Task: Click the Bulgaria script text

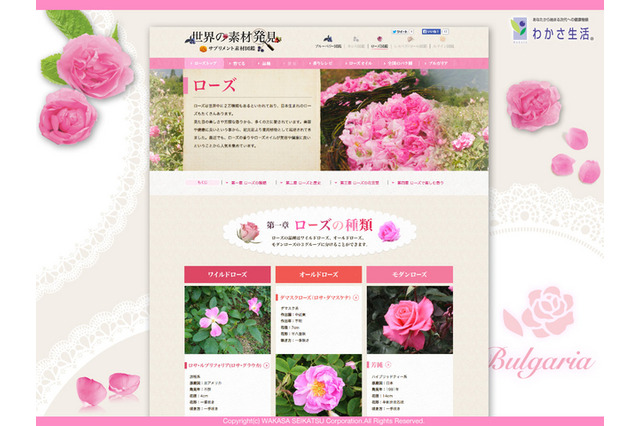Action: 540,361
